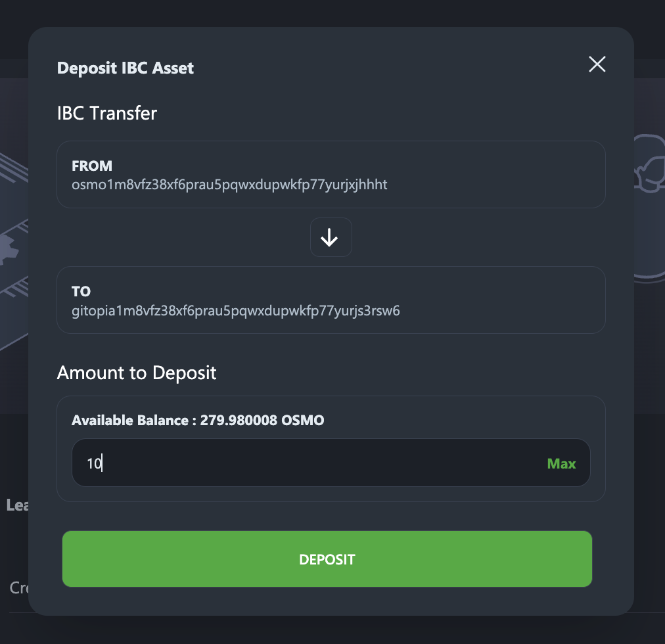
Task: Click the FROM label
Action: 92,166
